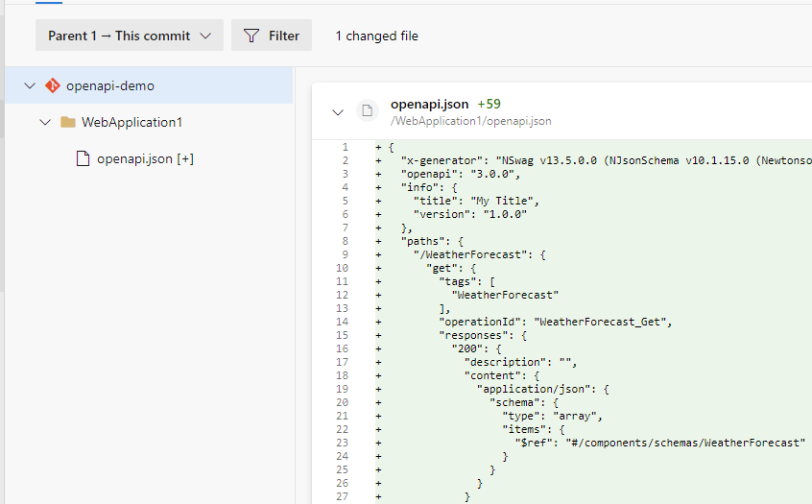The width and height of the screenshot is (812, 504).
Task: Click the "200": { line
Action: pos(476,349)
